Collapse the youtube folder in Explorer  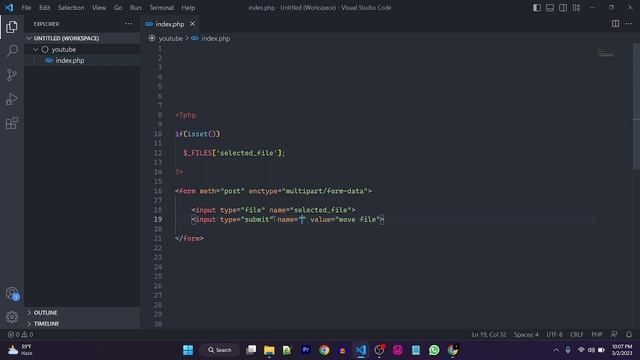pos(82,49)
